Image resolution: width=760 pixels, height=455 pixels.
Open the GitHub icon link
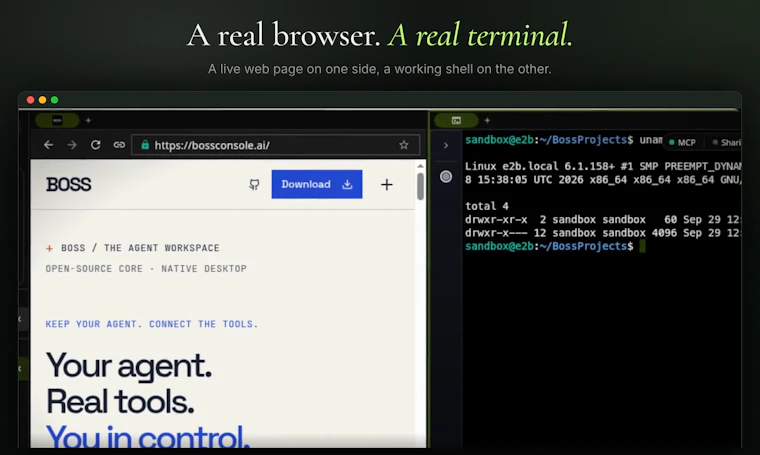(254, 185)
